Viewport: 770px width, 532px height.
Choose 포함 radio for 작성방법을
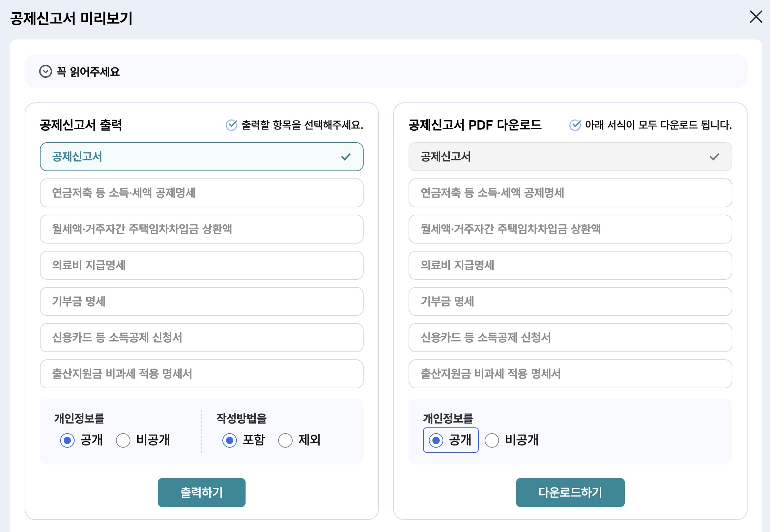230,440
